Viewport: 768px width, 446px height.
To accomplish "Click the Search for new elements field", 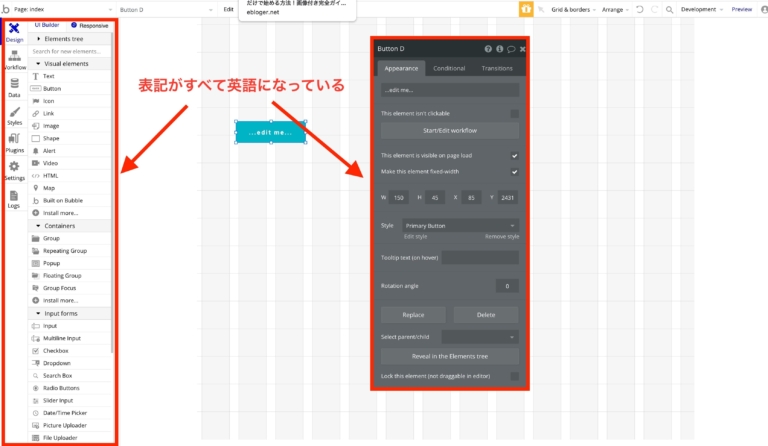I will tap(70, 51).
